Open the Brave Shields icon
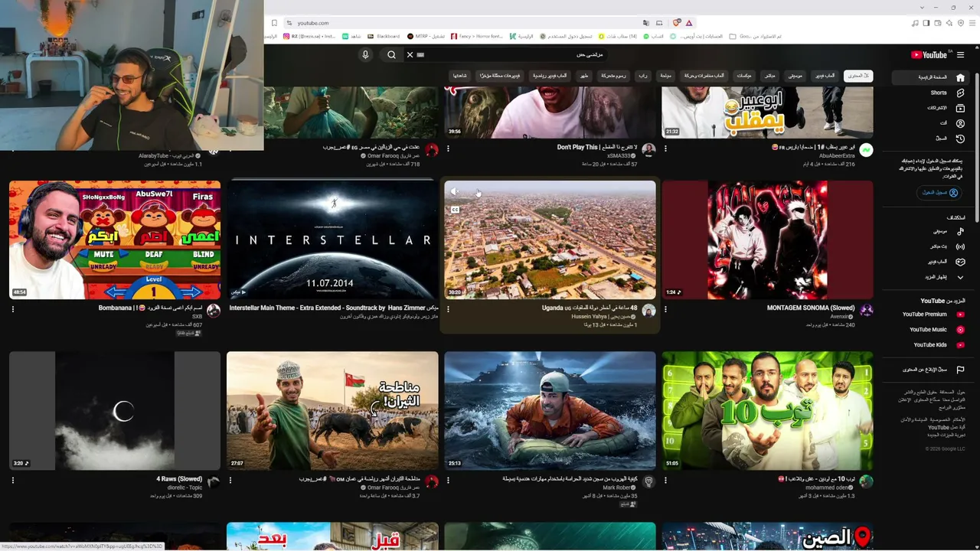The width and height of the screenshot is (980, 551). [676, 23]
